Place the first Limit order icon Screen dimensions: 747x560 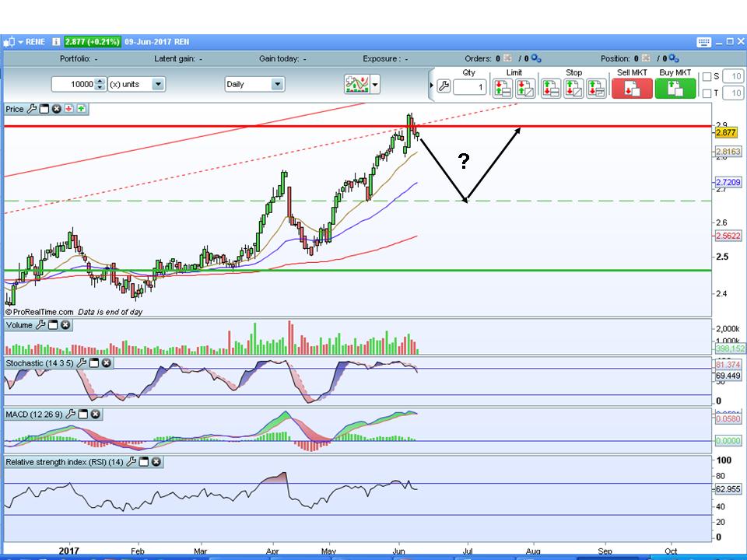tap(502, 89)
